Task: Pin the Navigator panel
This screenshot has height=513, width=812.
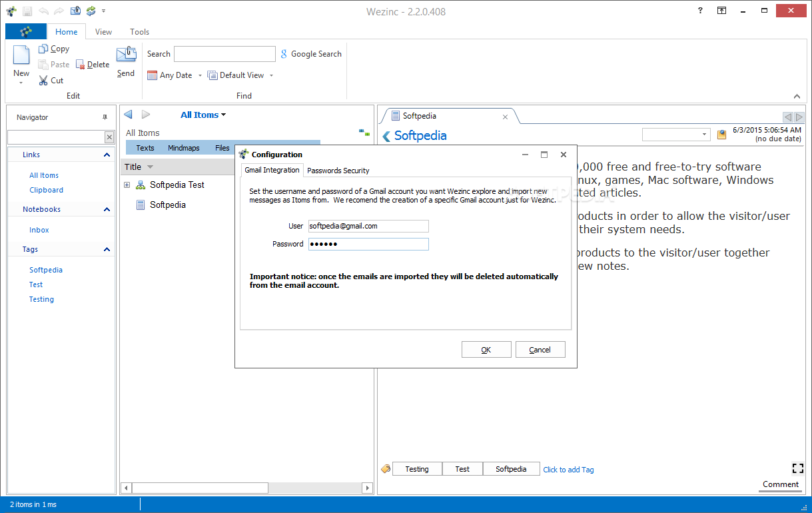Action: 105,117
